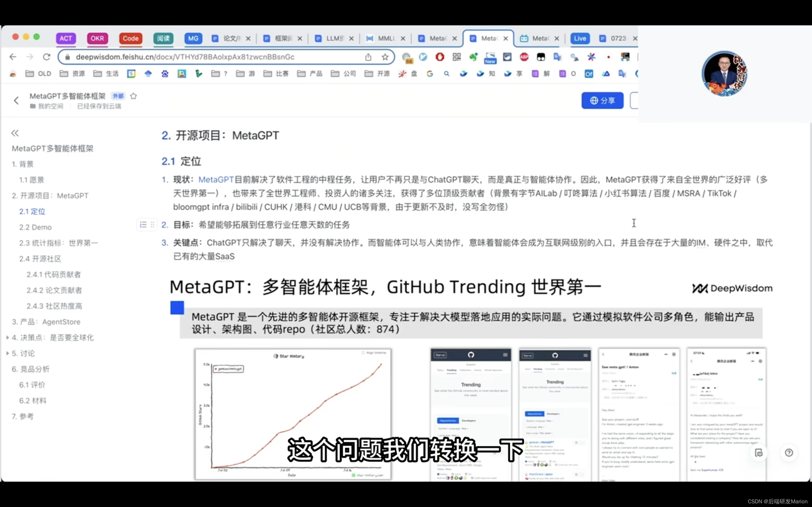
Task: Toggle the Align timeline checkbox in chart
Action: tap(363, 353)
